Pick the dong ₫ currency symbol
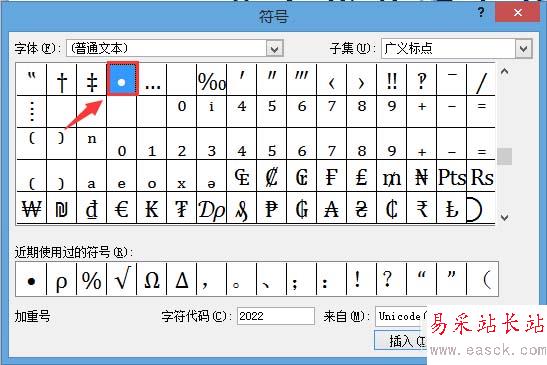This screenshot has width=547, height=365. [x=92, y=208]
